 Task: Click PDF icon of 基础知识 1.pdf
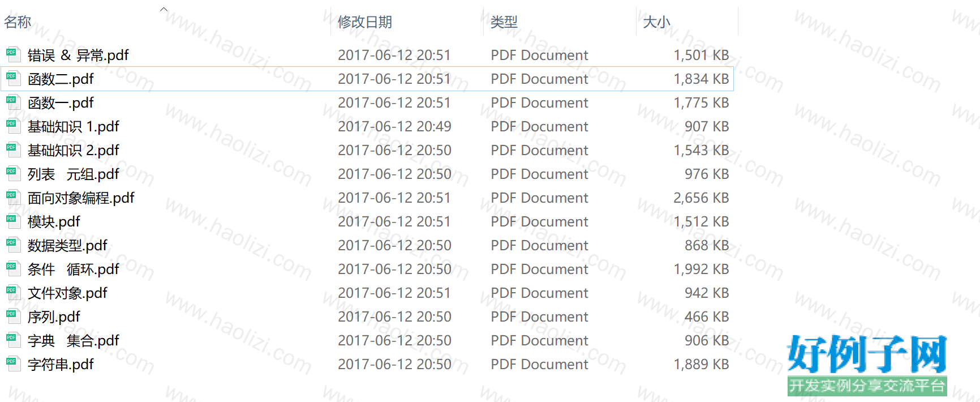pos(13,126)
